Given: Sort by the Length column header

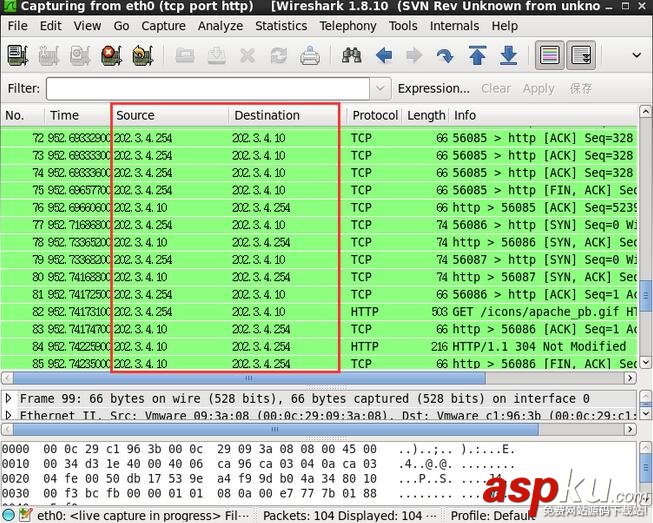Looking at the screenshot, I should coord(425,115).
